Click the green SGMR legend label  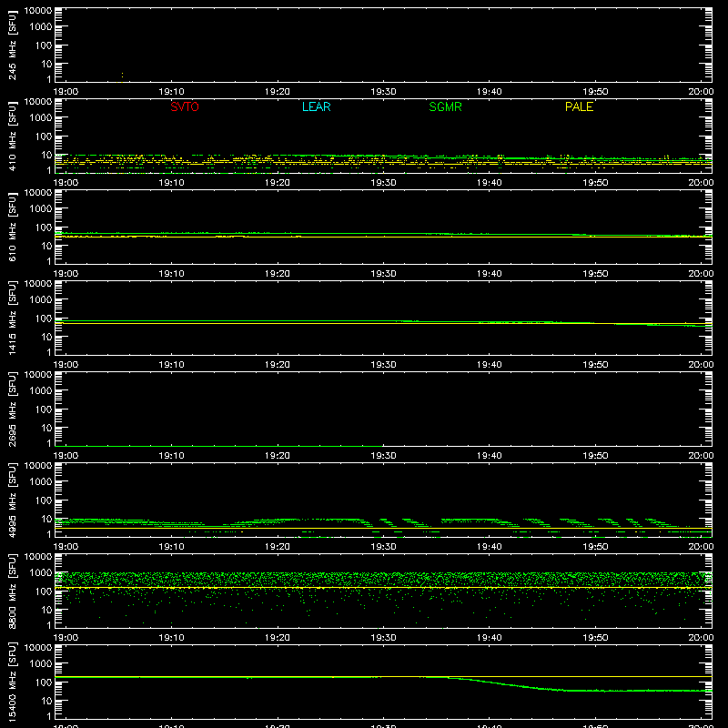tap(445, 106)
